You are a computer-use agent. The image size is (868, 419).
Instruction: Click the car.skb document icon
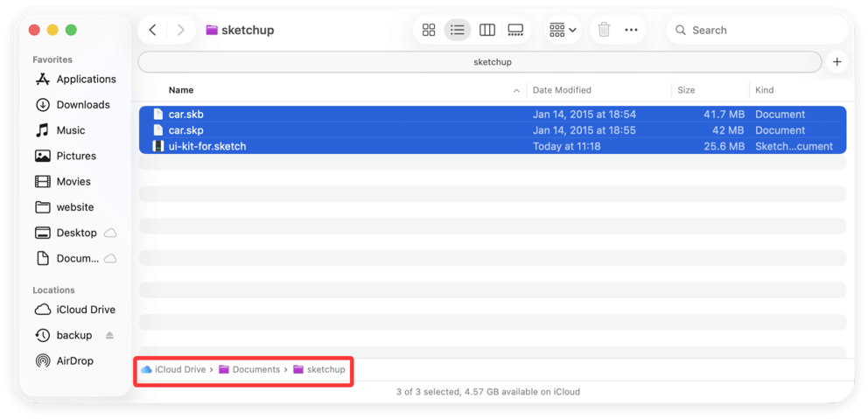pyautogui.click(x=158, y=115)
